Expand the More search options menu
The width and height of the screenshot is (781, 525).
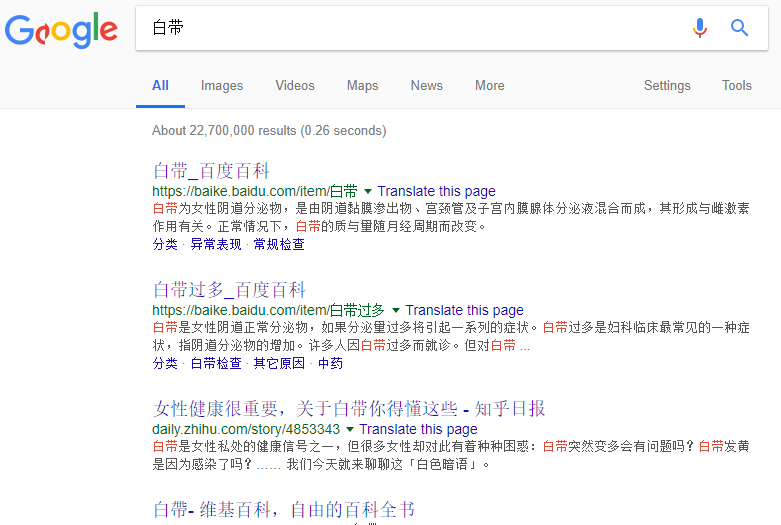click(x=489, y=86)
